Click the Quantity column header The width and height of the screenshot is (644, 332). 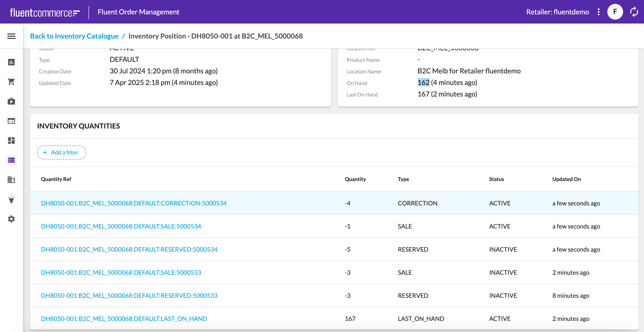point(355,179)
